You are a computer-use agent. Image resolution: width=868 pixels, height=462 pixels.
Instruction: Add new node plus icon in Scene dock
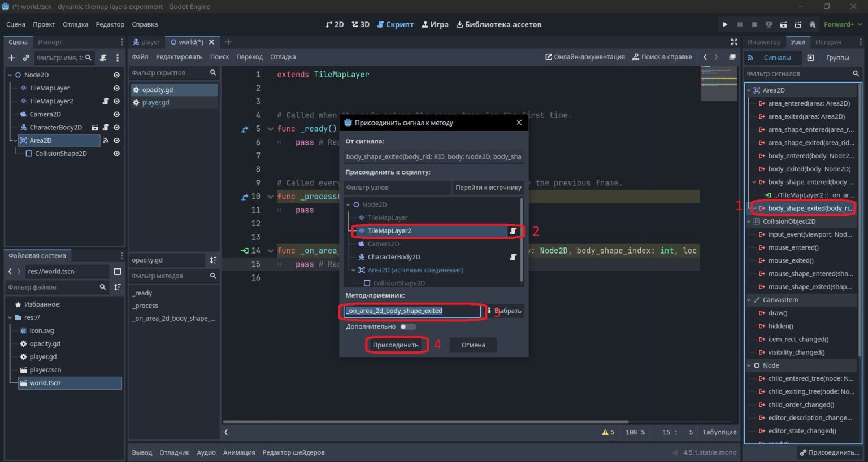tap(12, 58)
